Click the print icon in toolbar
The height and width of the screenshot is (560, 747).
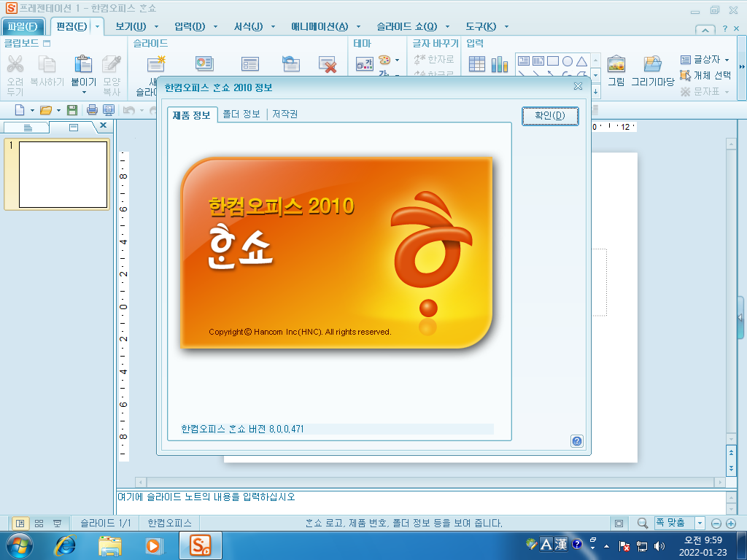(93, 110)
